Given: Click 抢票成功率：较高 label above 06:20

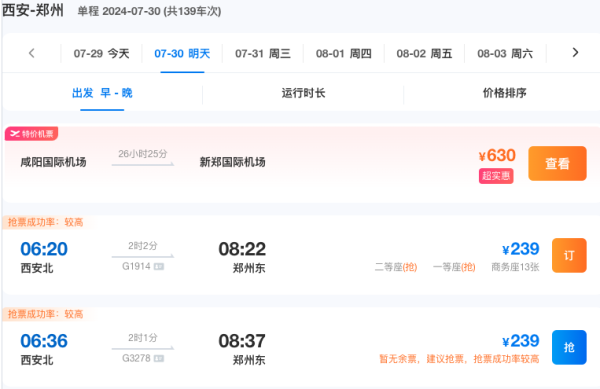Looking at the screenshot, I should [46, 222].
